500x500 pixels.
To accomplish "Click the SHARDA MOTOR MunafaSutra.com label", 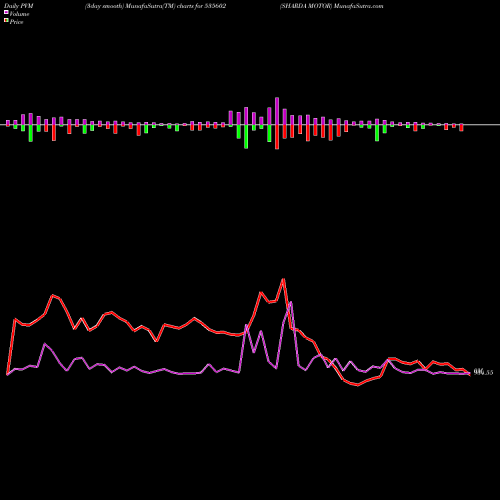I will pos(332,6).
